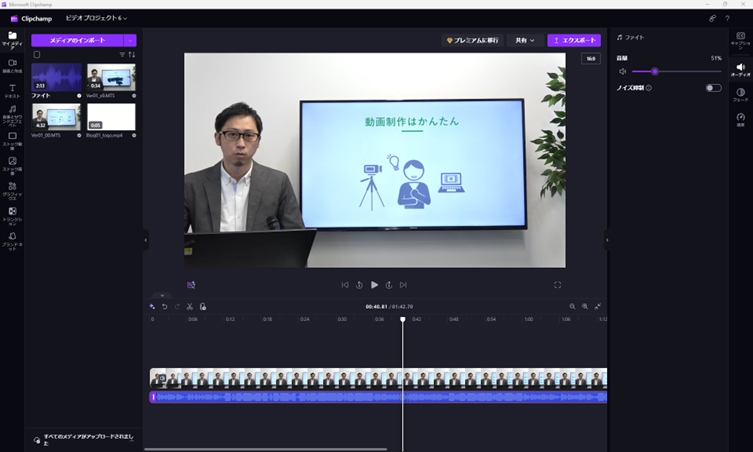Click the Clipchamp logo

31,19
